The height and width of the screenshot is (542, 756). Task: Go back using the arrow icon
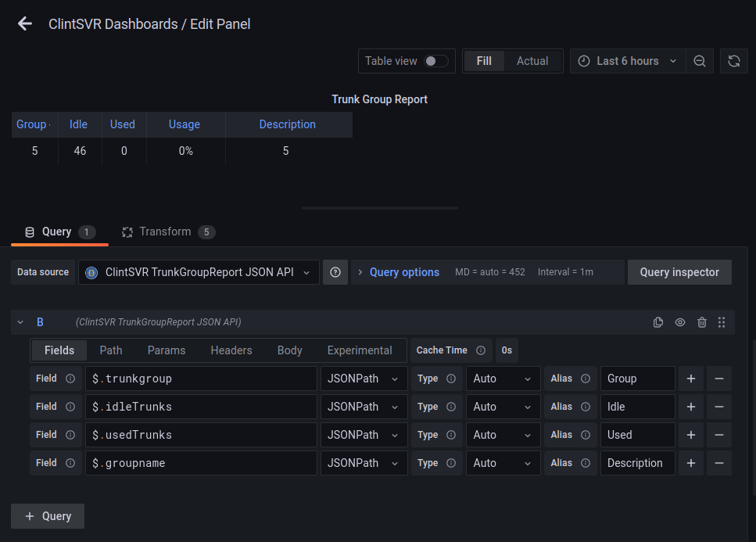pos(25,23)
